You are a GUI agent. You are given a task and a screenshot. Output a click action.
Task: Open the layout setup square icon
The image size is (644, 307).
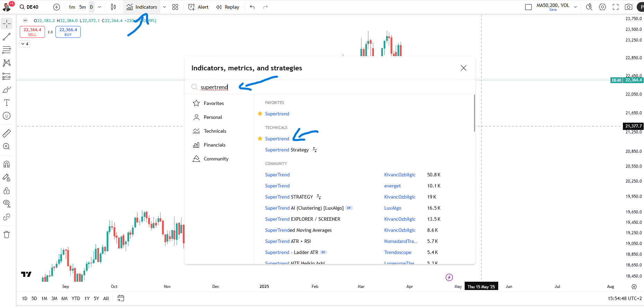(528, 7)
